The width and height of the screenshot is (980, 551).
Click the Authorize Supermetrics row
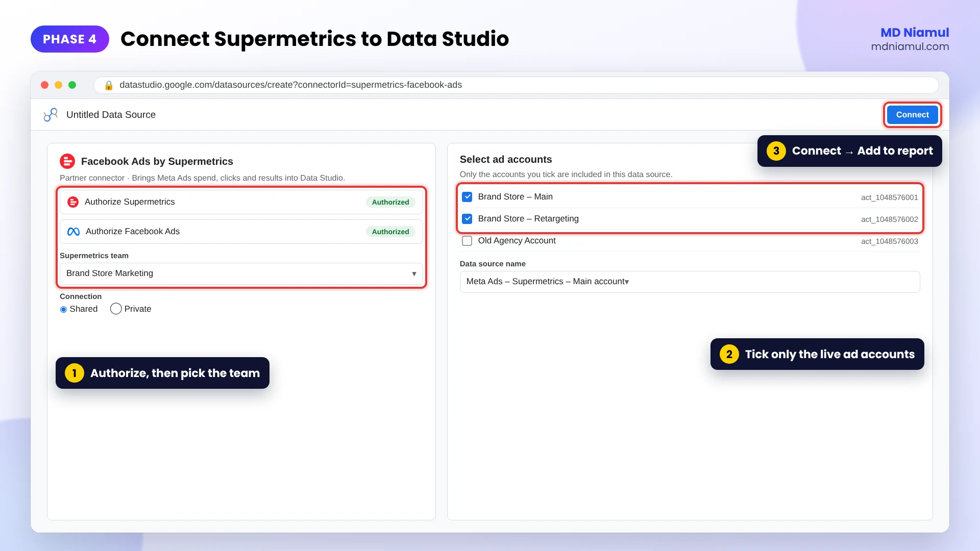point(241,202)
